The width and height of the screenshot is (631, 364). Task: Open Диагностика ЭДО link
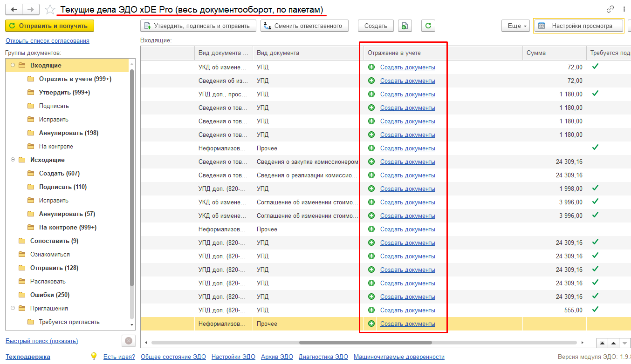pos(323,357)
